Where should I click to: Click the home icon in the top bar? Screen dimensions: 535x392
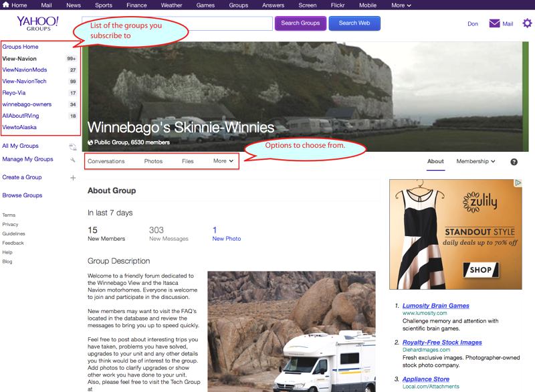(x=6, y=5)
